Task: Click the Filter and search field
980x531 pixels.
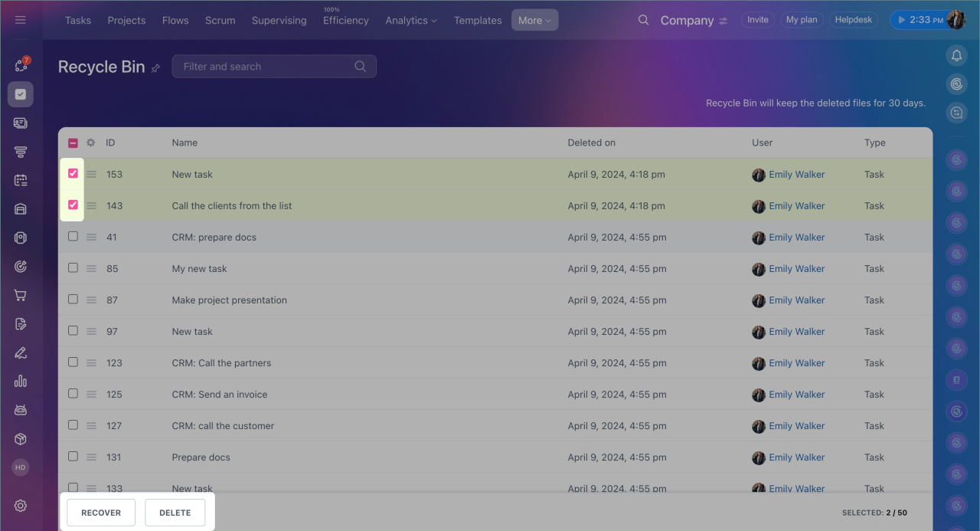Action: click(264, 67)
